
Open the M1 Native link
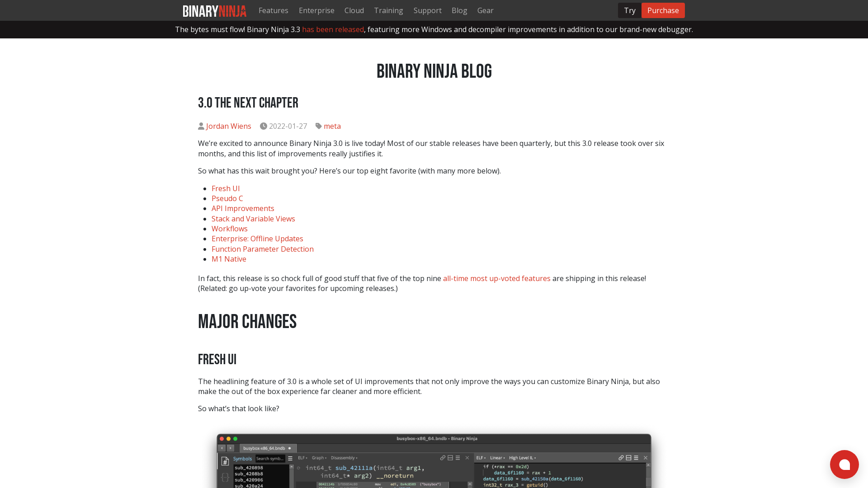click(x=229, y=259)
